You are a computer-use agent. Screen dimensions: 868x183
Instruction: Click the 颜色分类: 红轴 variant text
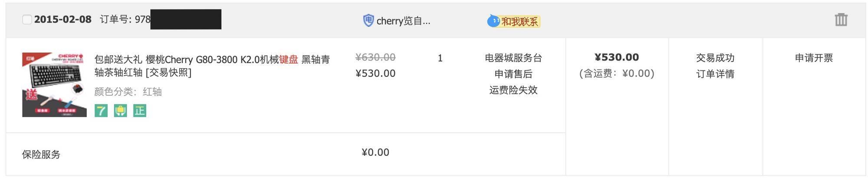128,92
